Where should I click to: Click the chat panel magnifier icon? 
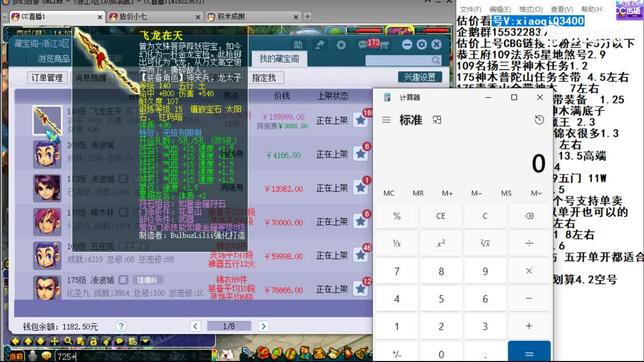pyautogui.click(x=67, y=341)
